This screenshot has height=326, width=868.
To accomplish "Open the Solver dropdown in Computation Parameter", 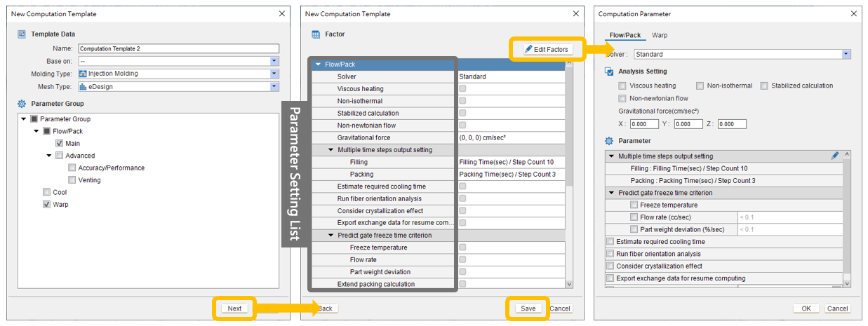I will [846, 54].
